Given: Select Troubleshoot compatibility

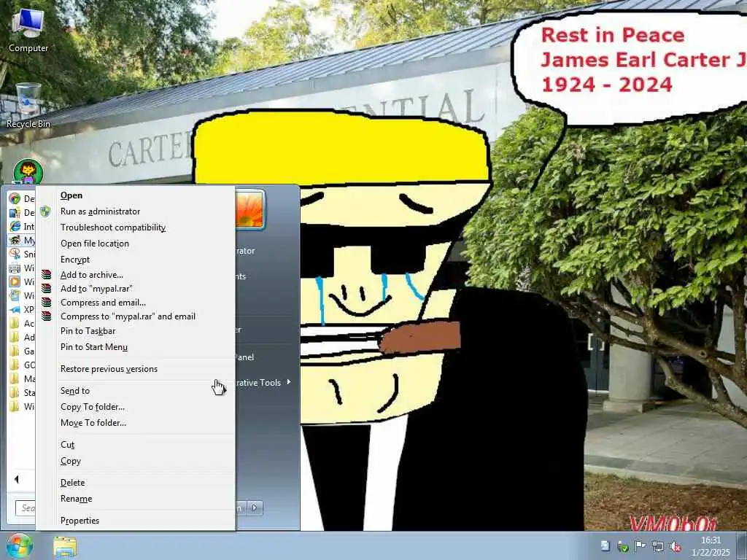Looking at the screenshot, I should tap(135, 227).
